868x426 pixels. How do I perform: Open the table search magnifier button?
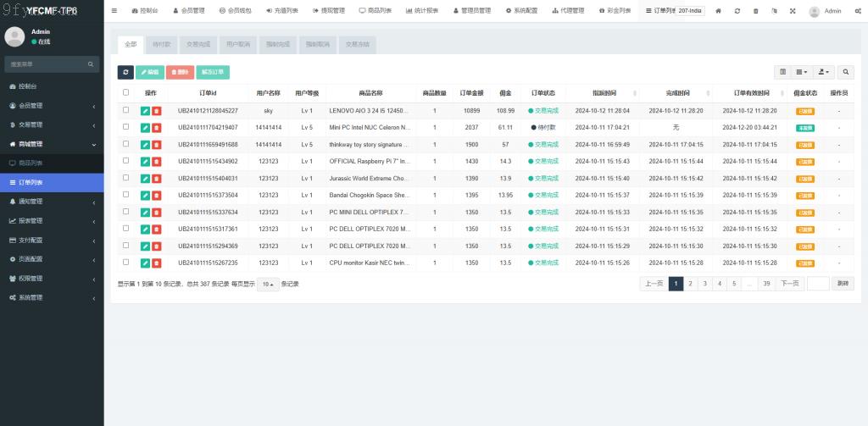click(846, 73)
